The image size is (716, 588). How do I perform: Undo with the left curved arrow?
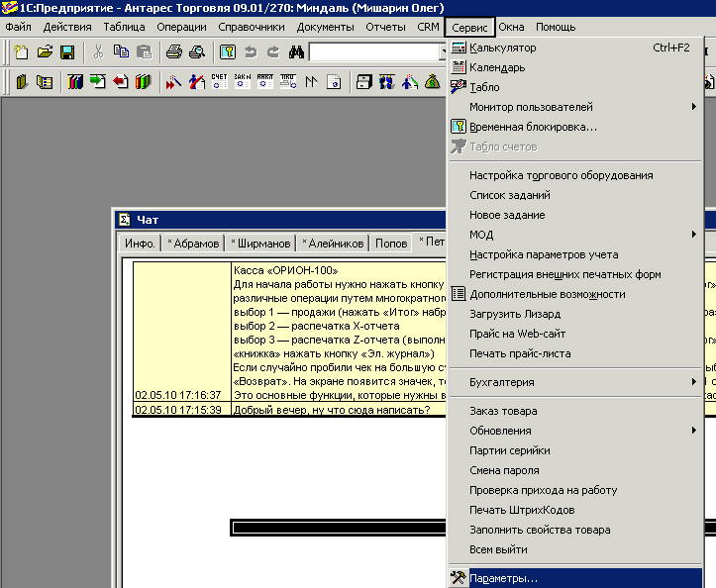click(251, 52)
